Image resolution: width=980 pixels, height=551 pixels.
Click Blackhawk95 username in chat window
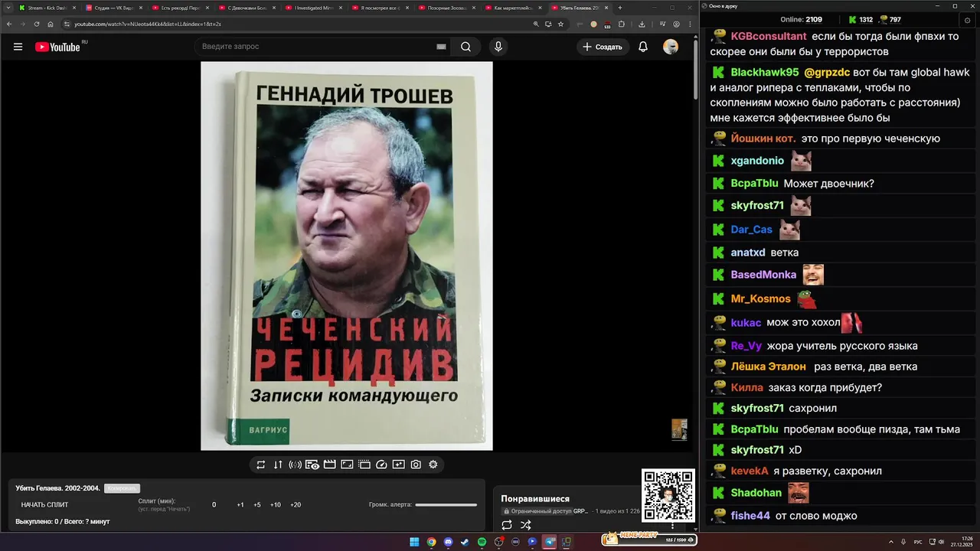tap(765, 72)
